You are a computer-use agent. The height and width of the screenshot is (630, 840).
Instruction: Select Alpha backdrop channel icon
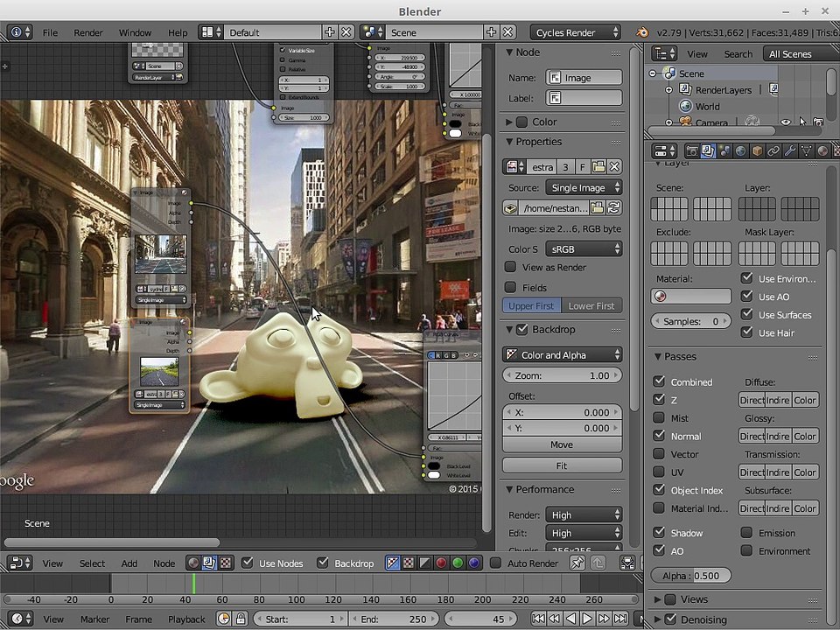coord(425,563)
